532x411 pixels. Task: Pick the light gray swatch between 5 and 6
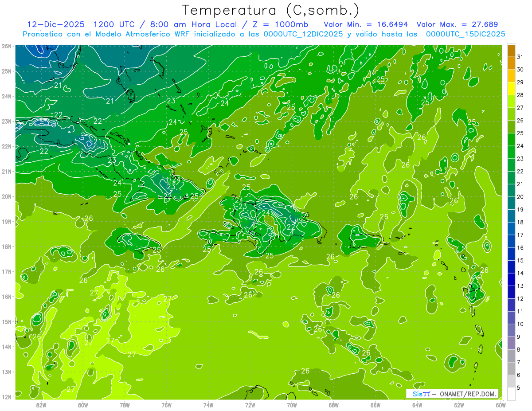(x=511, y=381)
